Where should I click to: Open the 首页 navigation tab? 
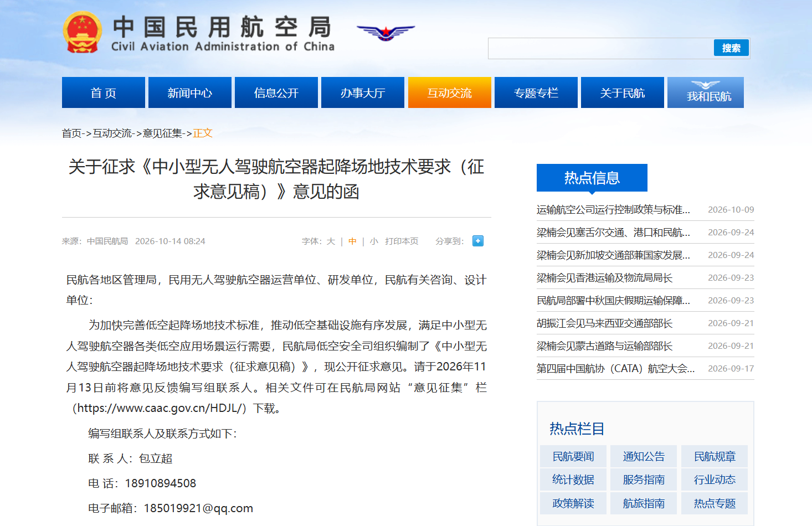pyautogui.click(x=104, y=92)
